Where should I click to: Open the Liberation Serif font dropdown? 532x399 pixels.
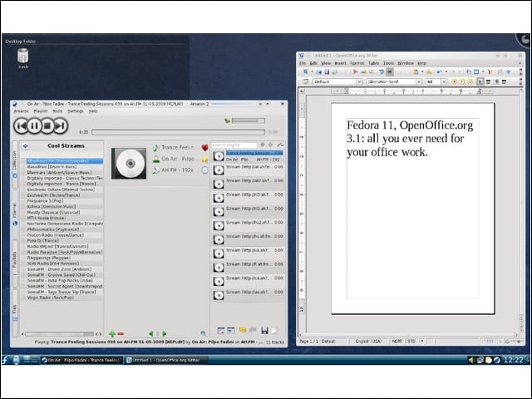(x=418, y=81)
